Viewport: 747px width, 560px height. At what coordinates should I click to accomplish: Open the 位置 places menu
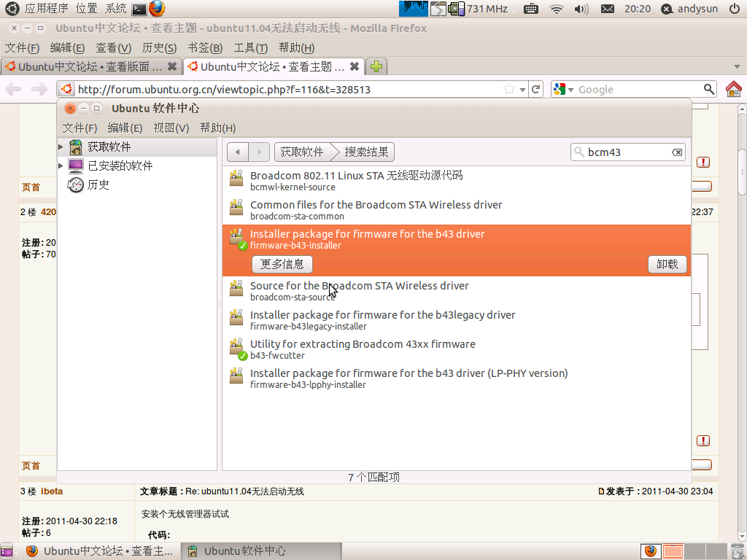pos(86,9)
